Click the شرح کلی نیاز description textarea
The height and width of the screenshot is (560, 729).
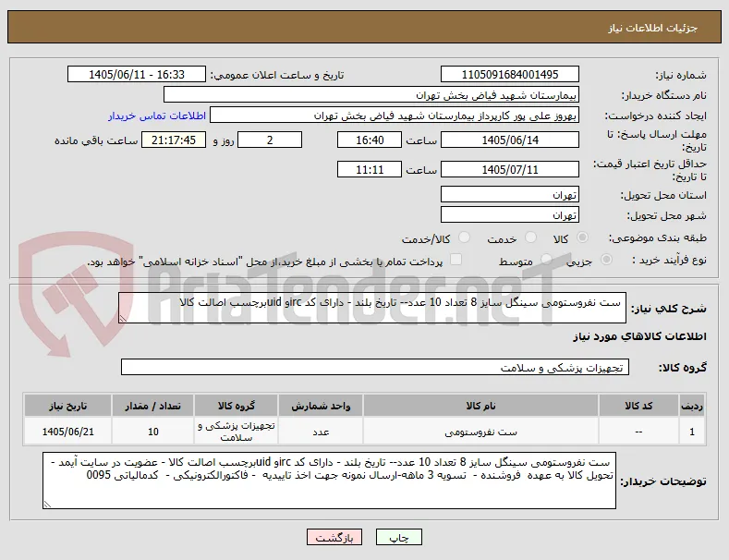372,308
